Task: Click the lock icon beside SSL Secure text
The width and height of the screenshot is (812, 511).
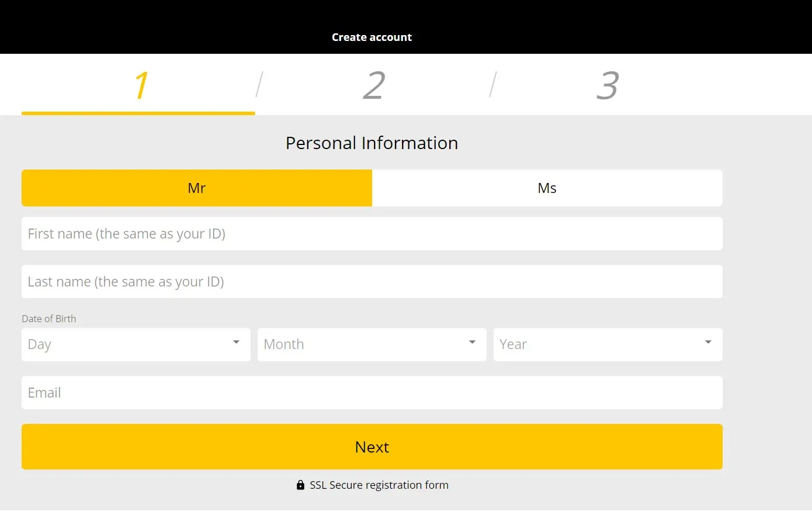Action: coord(300,485)
